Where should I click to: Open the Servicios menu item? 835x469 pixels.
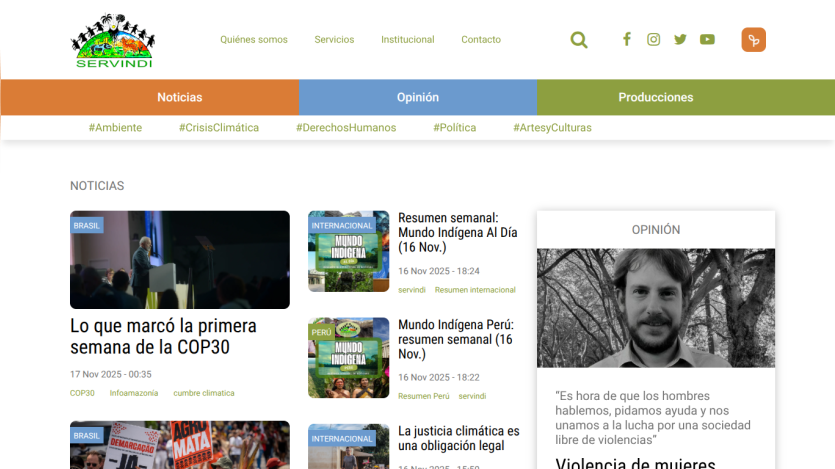click(x=334, y=39)
